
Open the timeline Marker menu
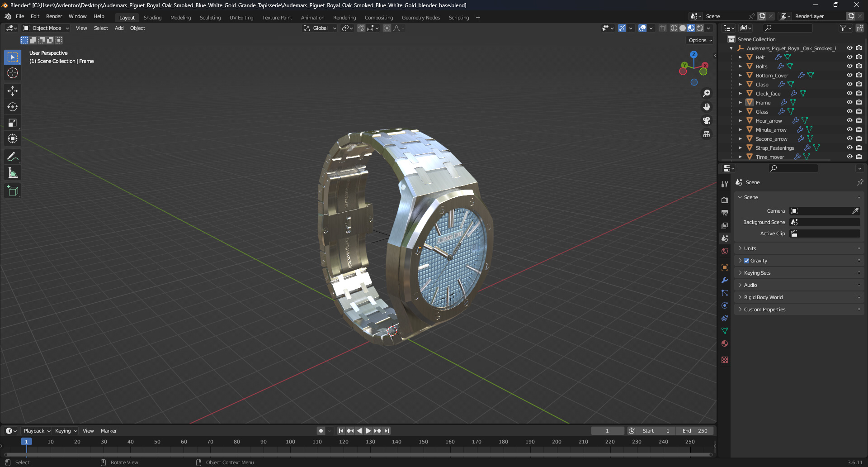click(x=108, y=431)
